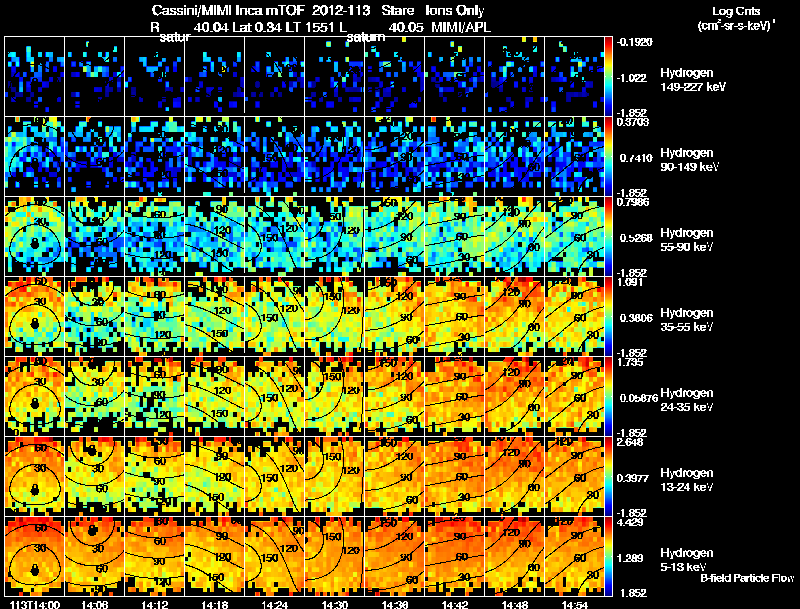
Task: Select the Hydrogen 5-13 keV label
Action: [x=687, y=560]
